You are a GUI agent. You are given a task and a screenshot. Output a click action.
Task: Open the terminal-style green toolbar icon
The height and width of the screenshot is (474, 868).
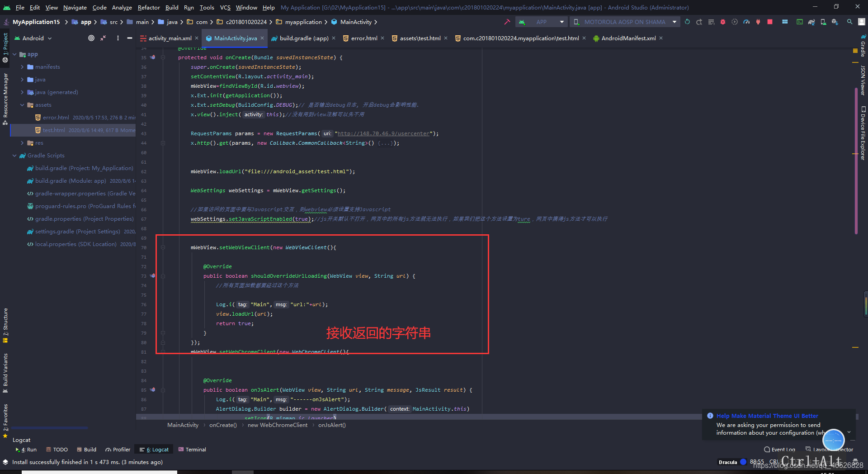coord(800,22)
